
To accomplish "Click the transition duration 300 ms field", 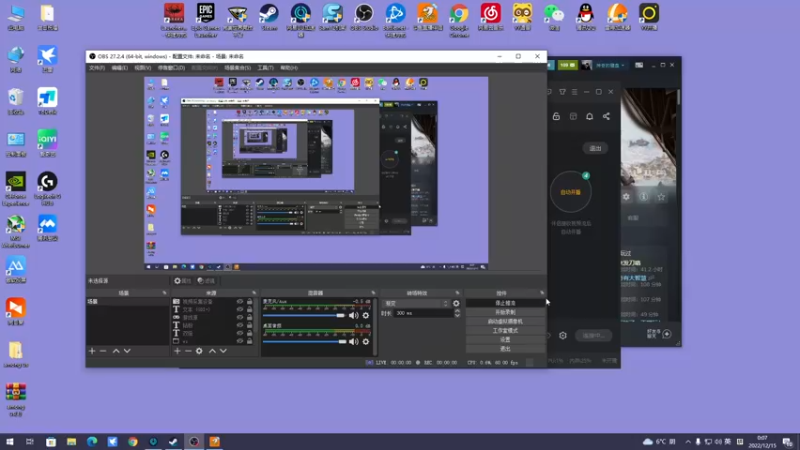I will coord(422,313).
